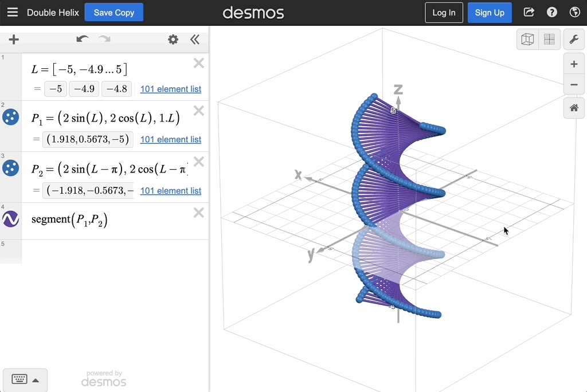587x392 pixels.
Task: Expand the on-screen keypad
Action: click(x=25, y=379)
